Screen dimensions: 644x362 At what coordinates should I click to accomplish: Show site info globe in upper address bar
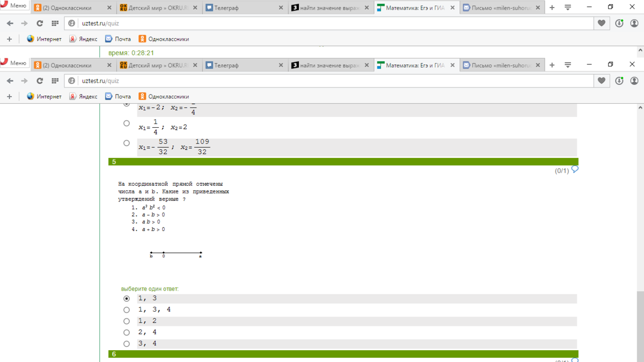pyautogui.click(x=72, y=24)
